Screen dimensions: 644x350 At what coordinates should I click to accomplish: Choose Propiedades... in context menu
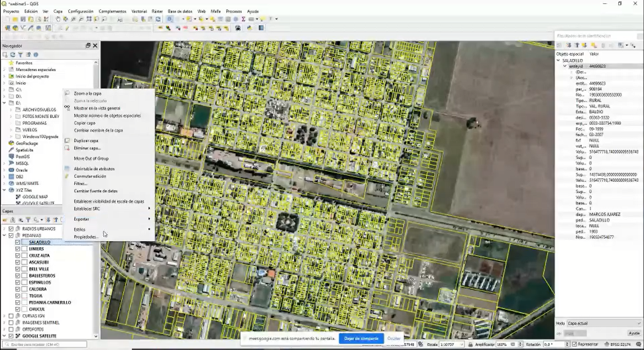click(x=86, y=237)
